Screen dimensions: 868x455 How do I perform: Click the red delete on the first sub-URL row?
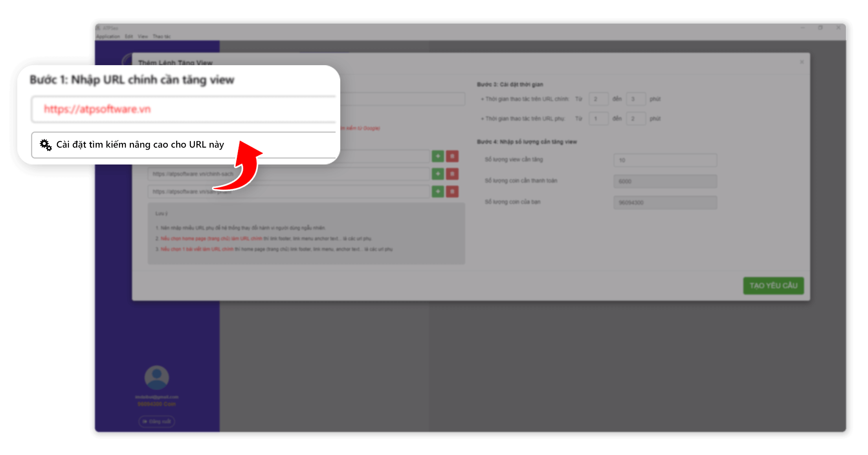452,156
